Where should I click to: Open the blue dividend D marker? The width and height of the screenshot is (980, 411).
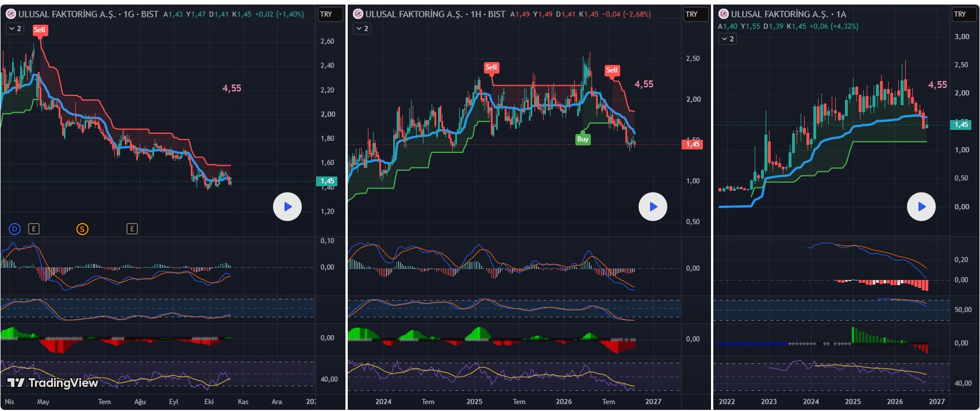coord(14,229)
